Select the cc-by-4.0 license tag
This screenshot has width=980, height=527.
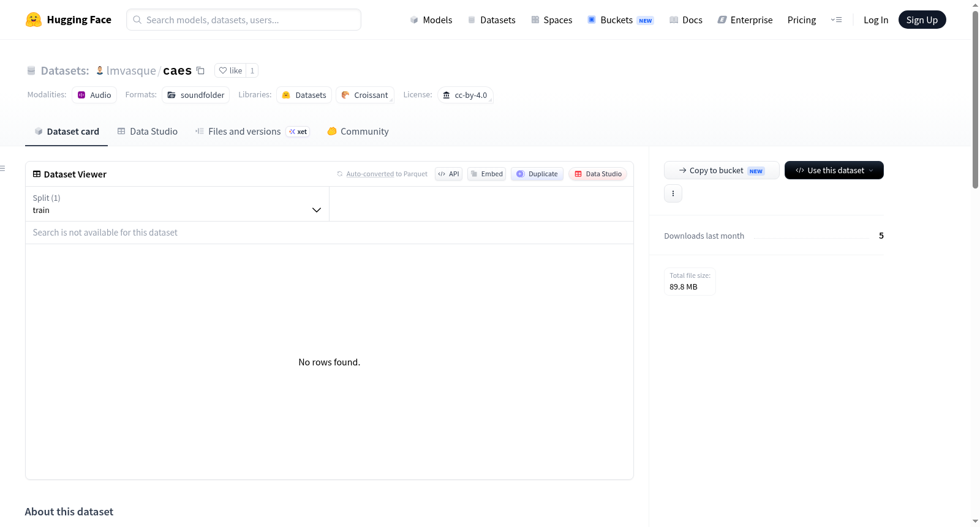point(466,95)
